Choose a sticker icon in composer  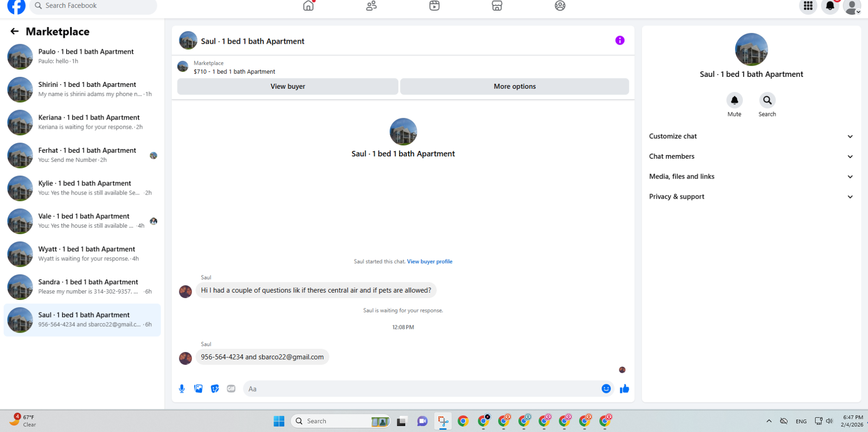point(215,389)
